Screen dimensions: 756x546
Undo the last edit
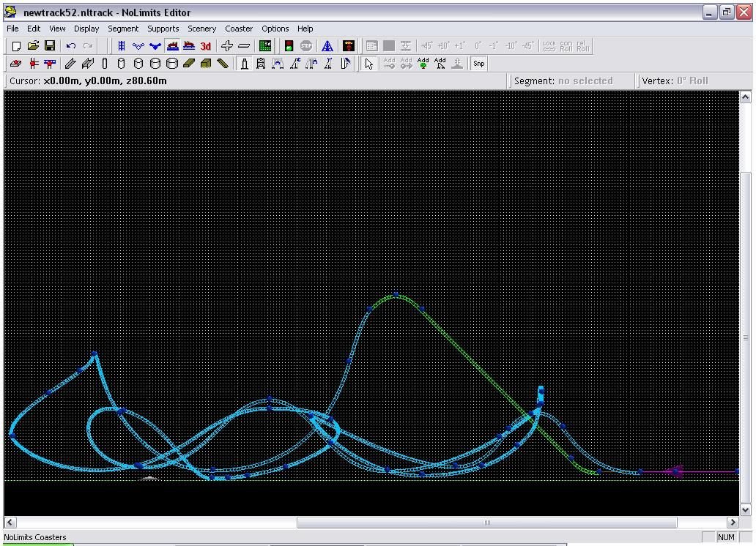(x=71, y=46)
